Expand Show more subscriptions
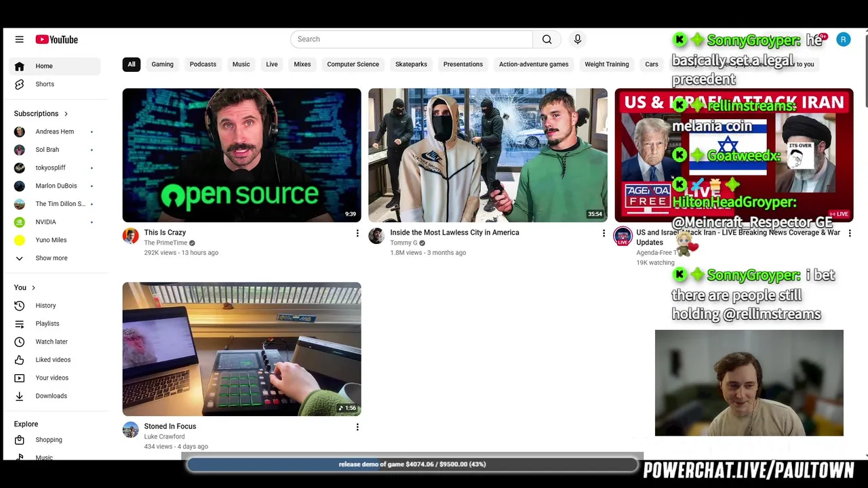Image resolution: width=868 pixels, height=488 pixels. pyautogui.click(x=56, y=258)
